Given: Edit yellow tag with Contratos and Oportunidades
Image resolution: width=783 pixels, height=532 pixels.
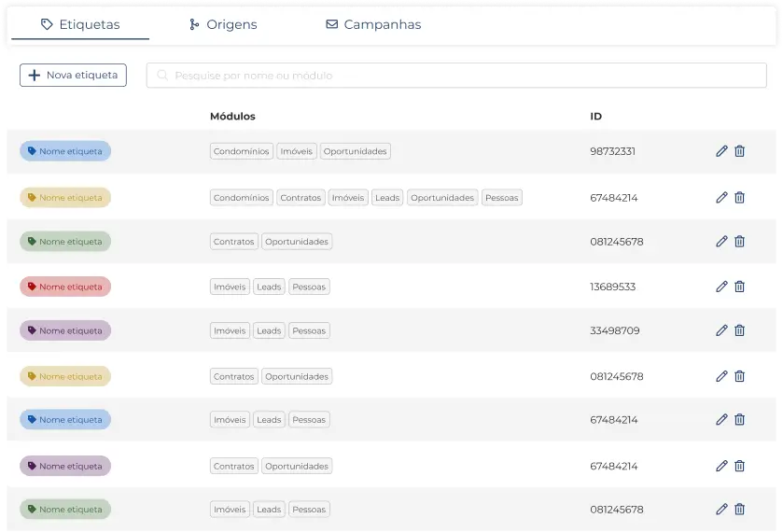Looking at the screenshot, I should pyautogui.click(x=721, y=376).
